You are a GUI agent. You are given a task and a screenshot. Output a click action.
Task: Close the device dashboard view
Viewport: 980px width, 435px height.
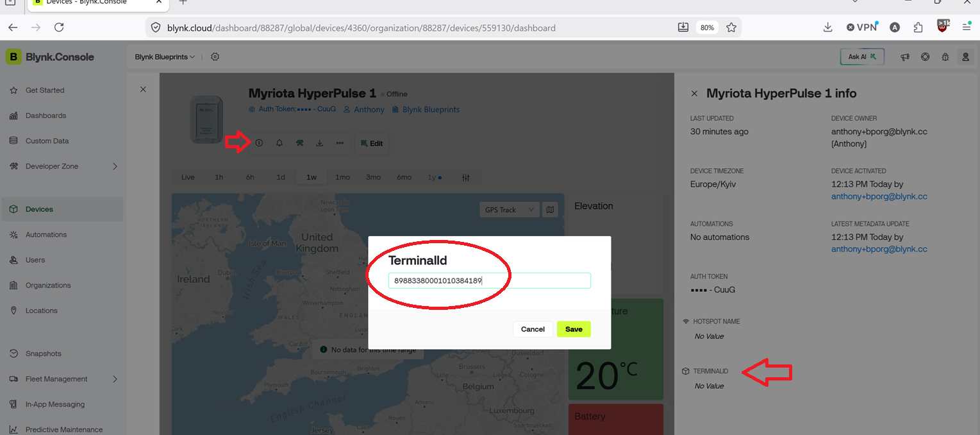point(143,90)
